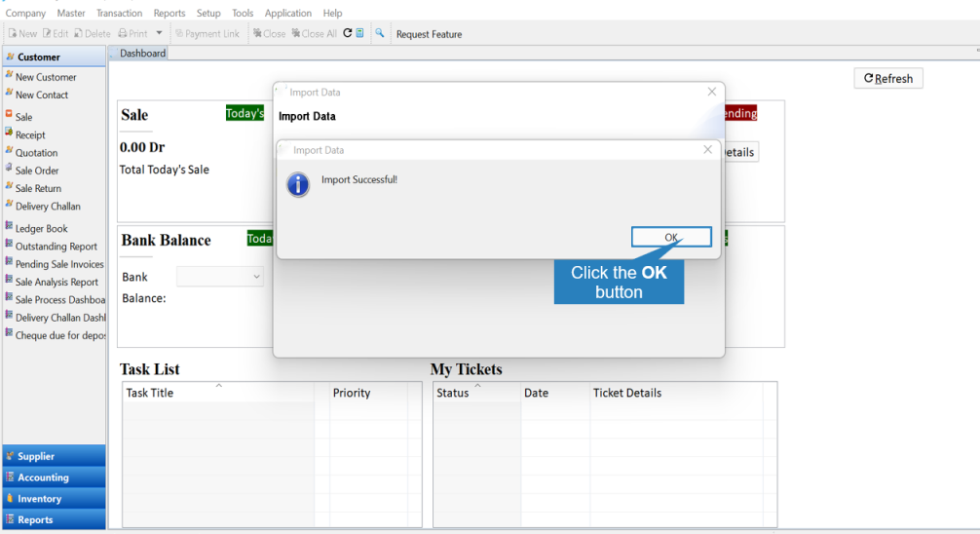This screenshot has height=534, width=980.
Task: Open the Setup menu
Action: 208,13
